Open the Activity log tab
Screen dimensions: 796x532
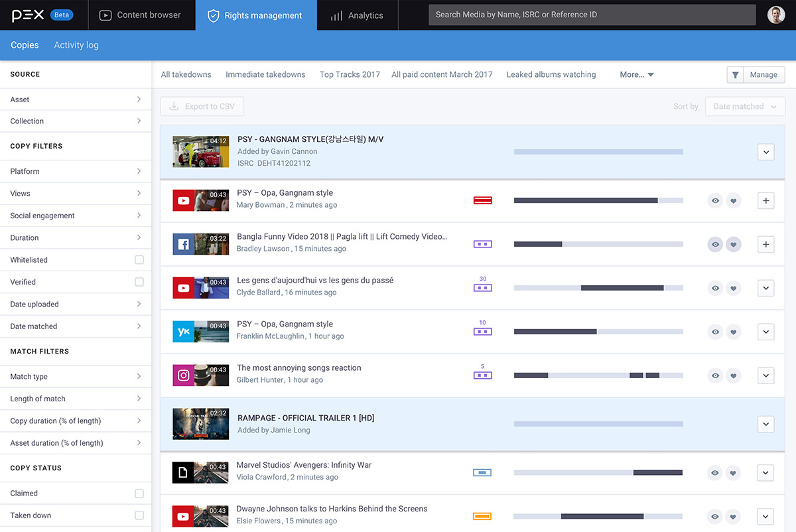[76, 45]
